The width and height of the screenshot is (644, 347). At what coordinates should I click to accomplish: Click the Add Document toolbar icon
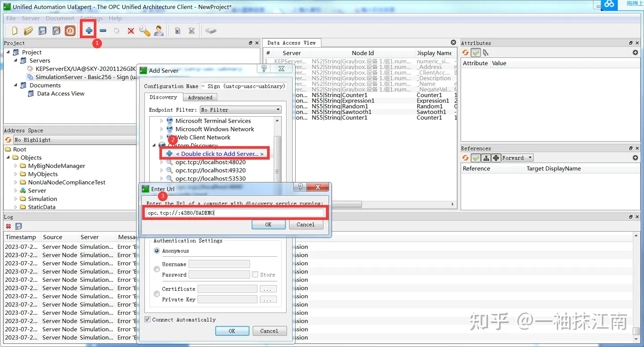pyautogui.click(x=178, y=31)
